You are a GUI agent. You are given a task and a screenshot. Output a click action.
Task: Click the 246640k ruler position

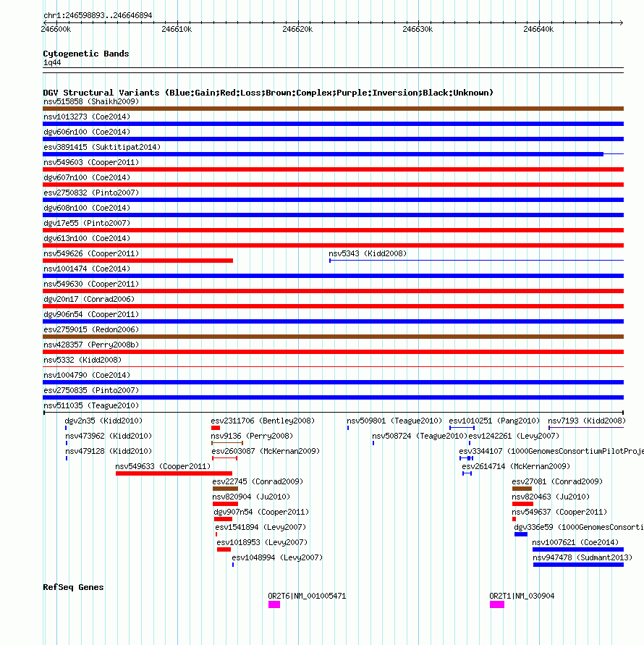538,30
